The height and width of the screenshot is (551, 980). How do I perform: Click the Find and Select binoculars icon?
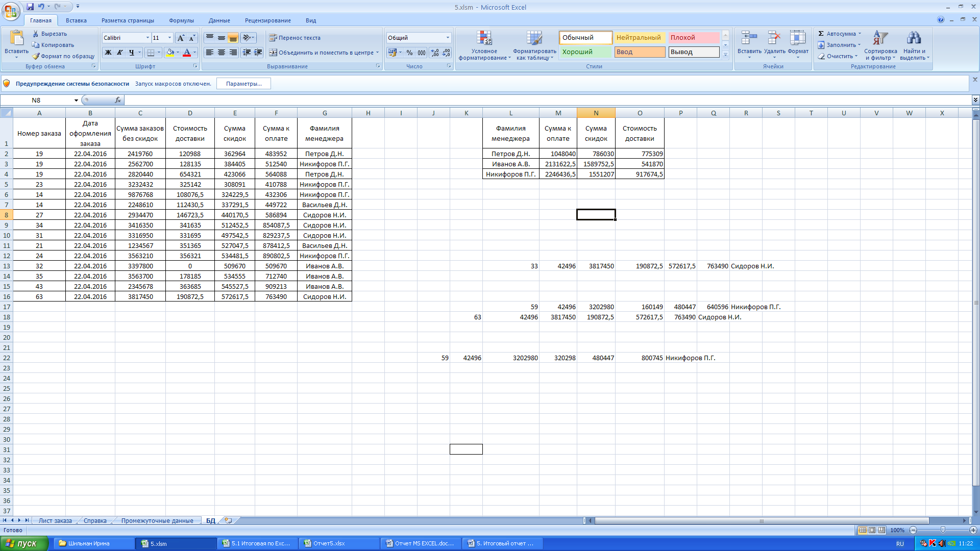[914, 38]
